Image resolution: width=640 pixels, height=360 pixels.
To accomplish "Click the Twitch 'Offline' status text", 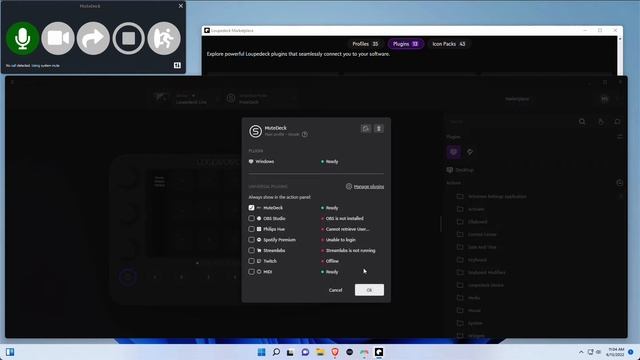I will [332, 261].
